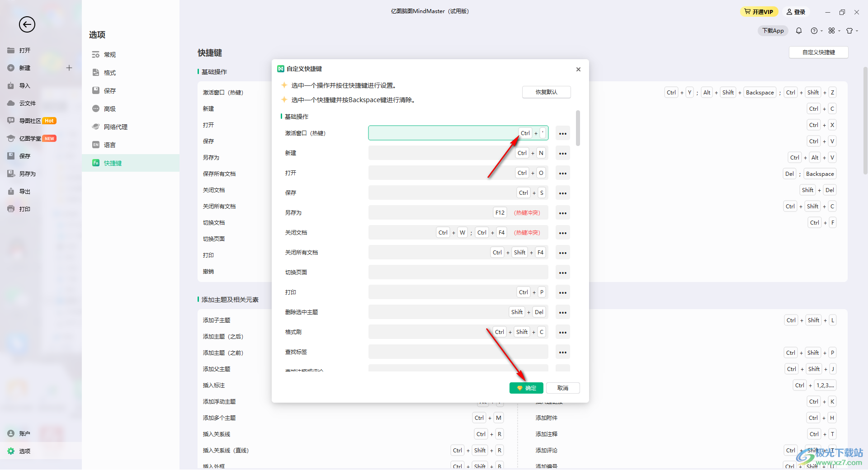
Task: Click the 恢复默认 button
Action: [x=547, y=92]
